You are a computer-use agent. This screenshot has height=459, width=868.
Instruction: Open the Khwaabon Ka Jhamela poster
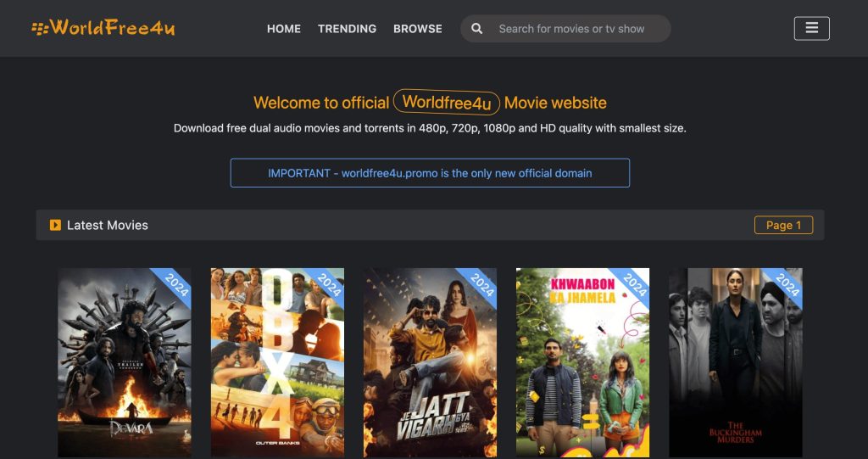[x=583, y=362]
